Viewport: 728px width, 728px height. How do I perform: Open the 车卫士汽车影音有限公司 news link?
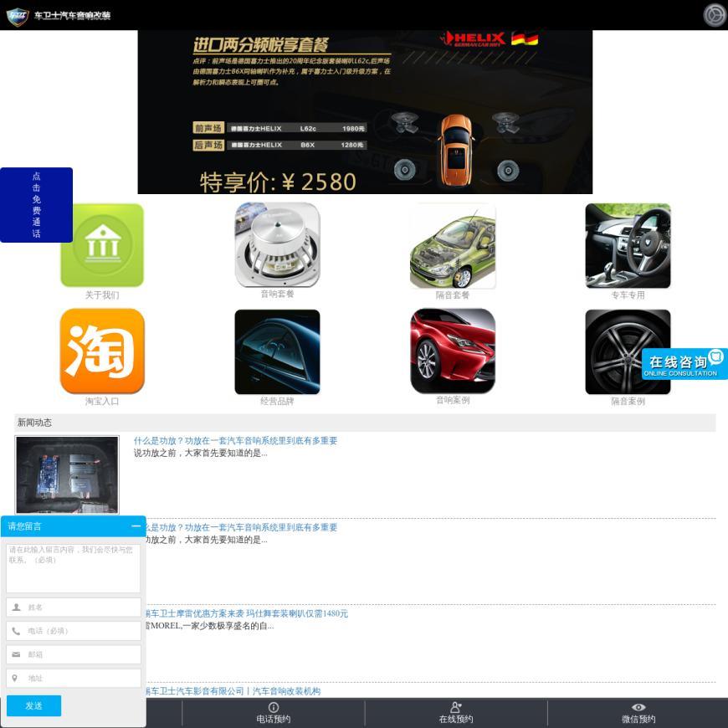[233, 691]
